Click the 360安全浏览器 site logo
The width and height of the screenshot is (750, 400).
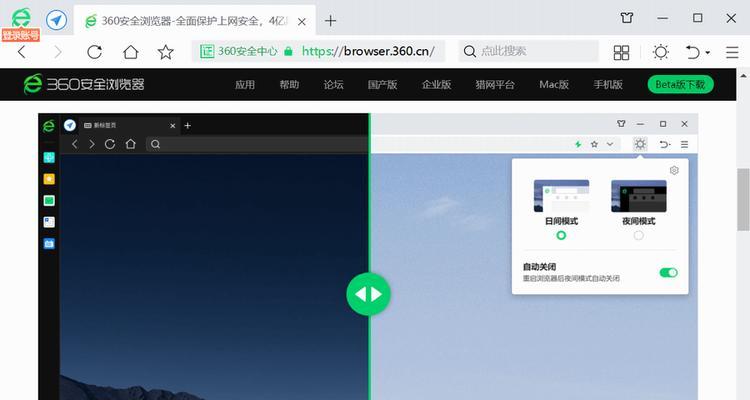tap(84, 84)
